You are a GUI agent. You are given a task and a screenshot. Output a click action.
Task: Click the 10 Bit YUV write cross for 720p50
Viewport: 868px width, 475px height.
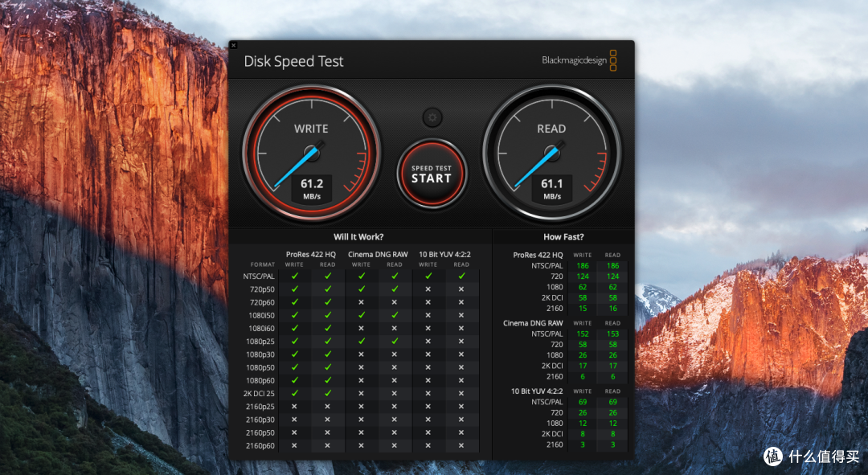click(428, 289)
